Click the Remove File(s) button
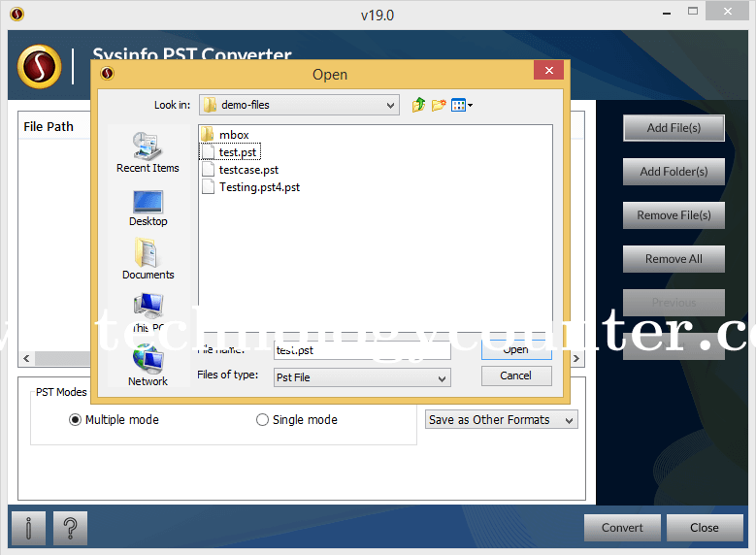 click(x=674, y=215)
